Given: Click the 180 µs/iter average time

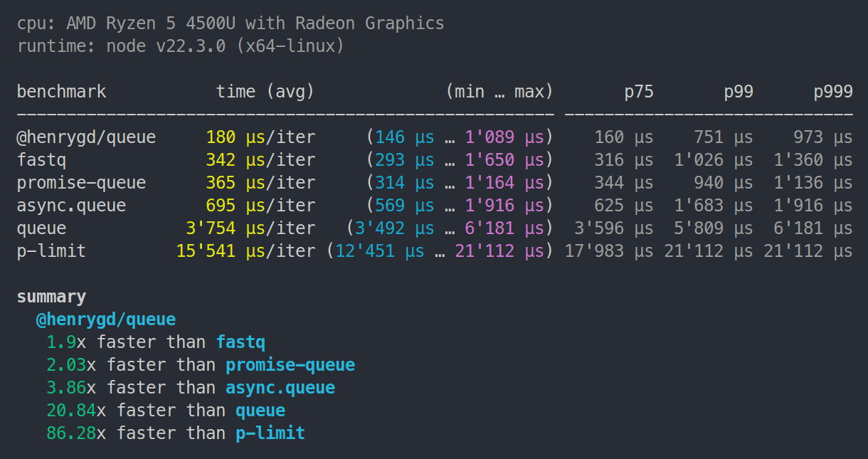Looking at the screenshot, I should [x=260, y=137].
